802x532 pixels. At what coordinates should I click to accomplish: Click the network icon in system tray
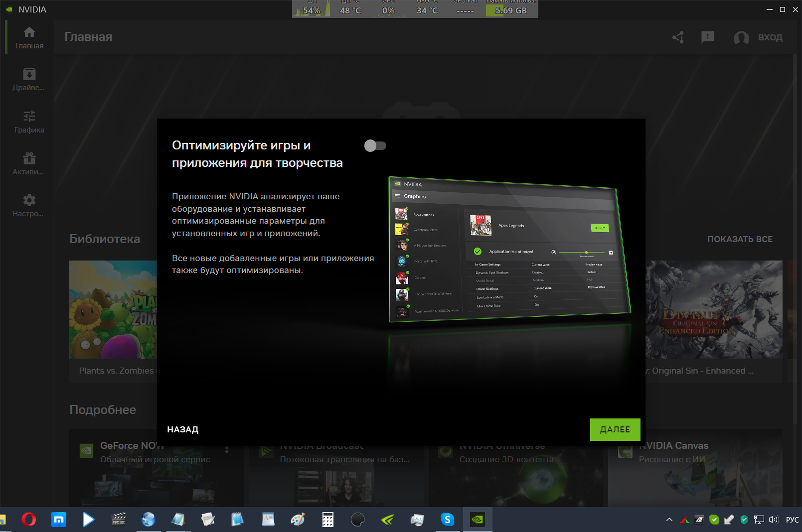click(759, 520)
